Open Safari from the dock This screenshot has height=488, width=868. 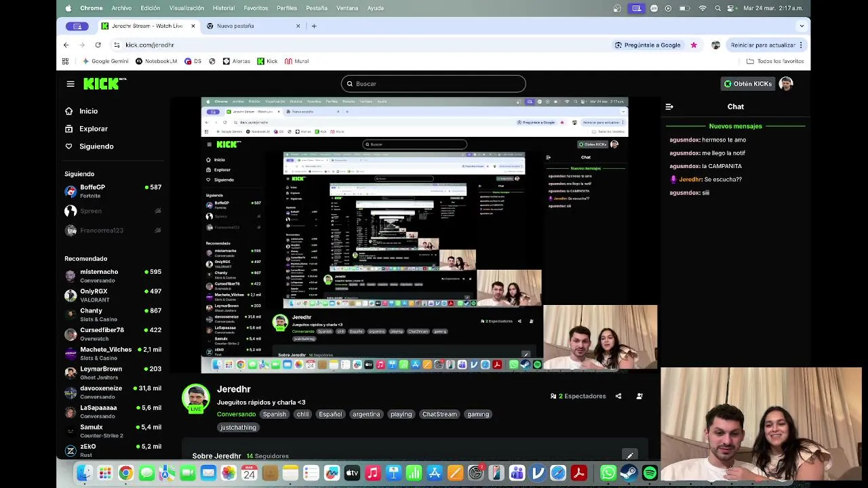pos(558,473)
